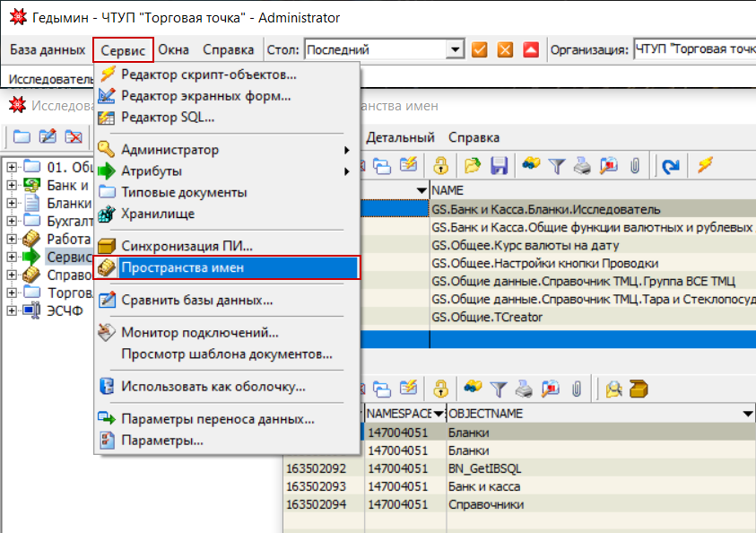Screen dimensions: 756x533
Task: Expand the ЭСЧФ tree node
Action: (11, 310)
